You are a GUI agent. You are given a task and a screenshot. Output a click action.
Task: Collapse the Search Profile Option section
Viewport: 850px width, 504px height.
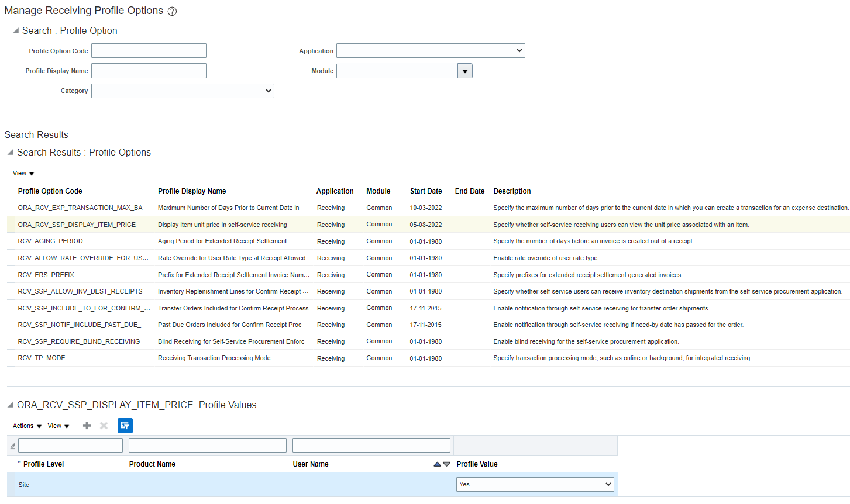[13, 30]
